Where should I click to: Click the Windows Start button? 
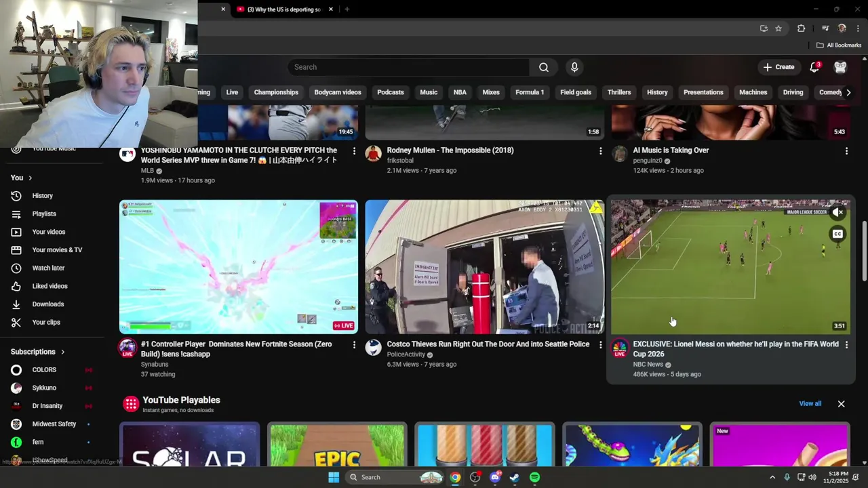334,477
